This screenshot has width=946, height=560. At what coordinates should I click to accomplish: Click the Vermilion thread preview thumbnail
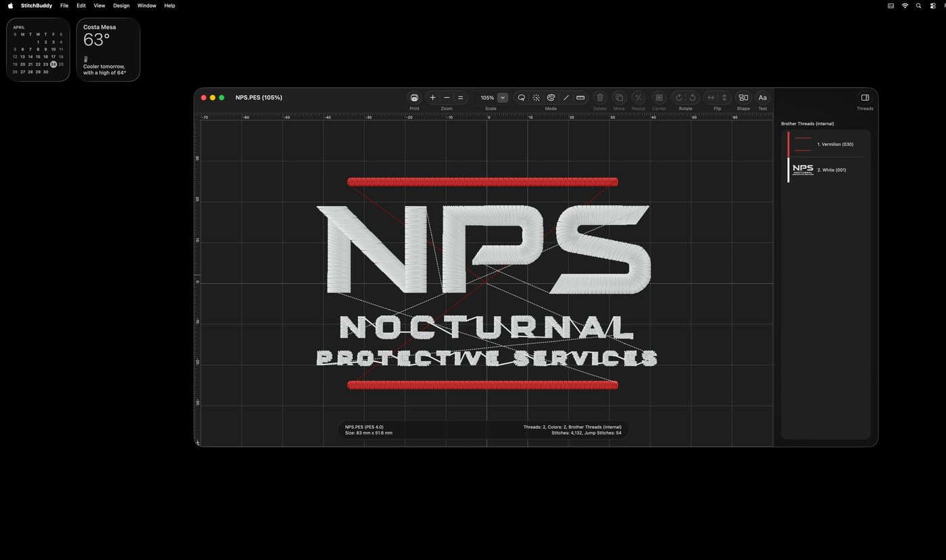coord(803,144)
